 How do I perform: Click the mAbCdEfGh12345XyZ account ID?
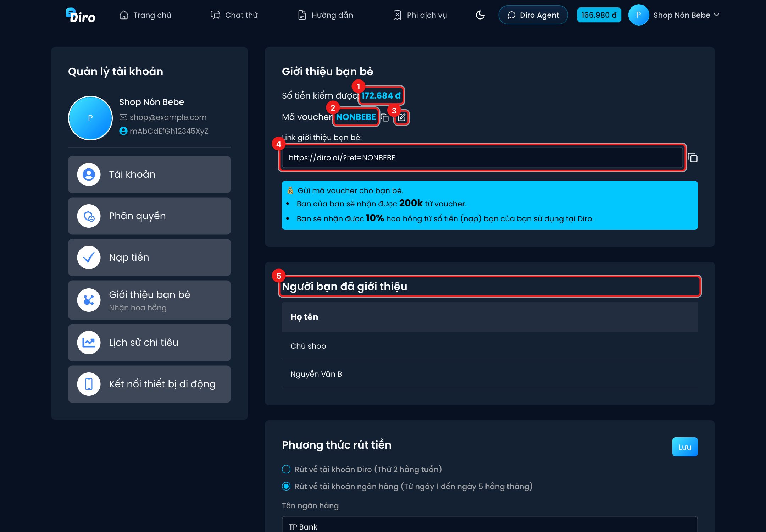[x=169, y=131]
